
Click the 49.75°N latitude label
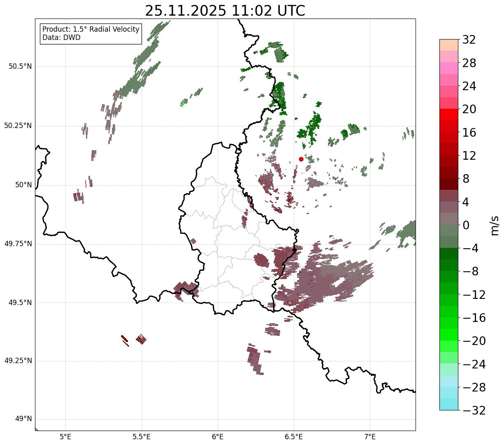[x=18, y=244]
